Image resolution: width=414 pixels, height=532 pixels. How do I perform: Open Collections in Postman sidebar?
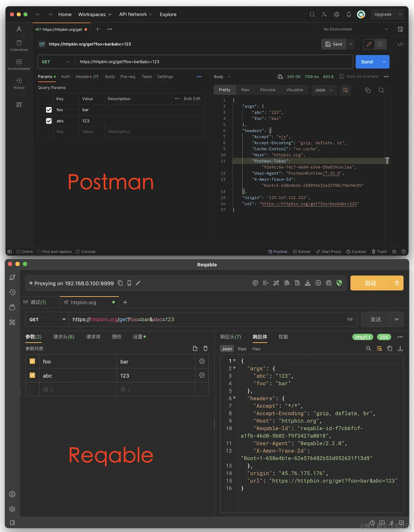[19, 46]
